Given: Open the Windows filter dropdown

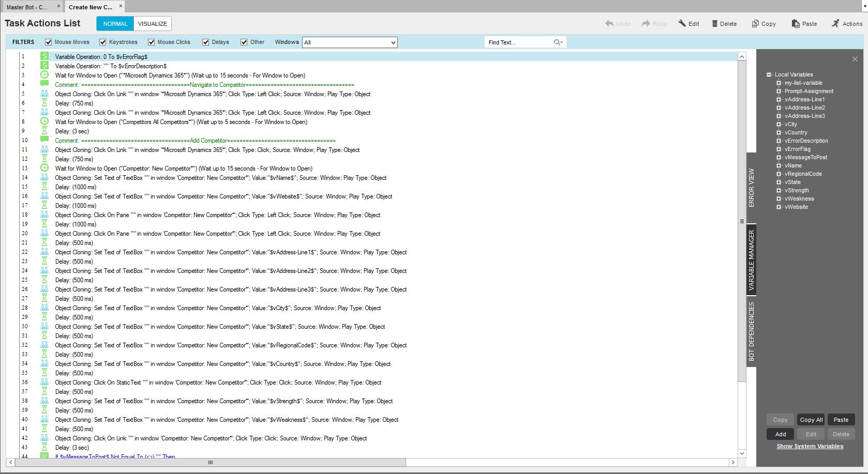Looking at the screenshot, I should [x=393, y=42].
